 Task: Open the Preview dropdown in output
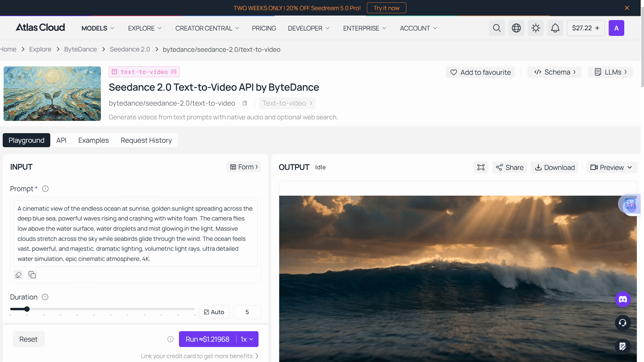point(611,167)
